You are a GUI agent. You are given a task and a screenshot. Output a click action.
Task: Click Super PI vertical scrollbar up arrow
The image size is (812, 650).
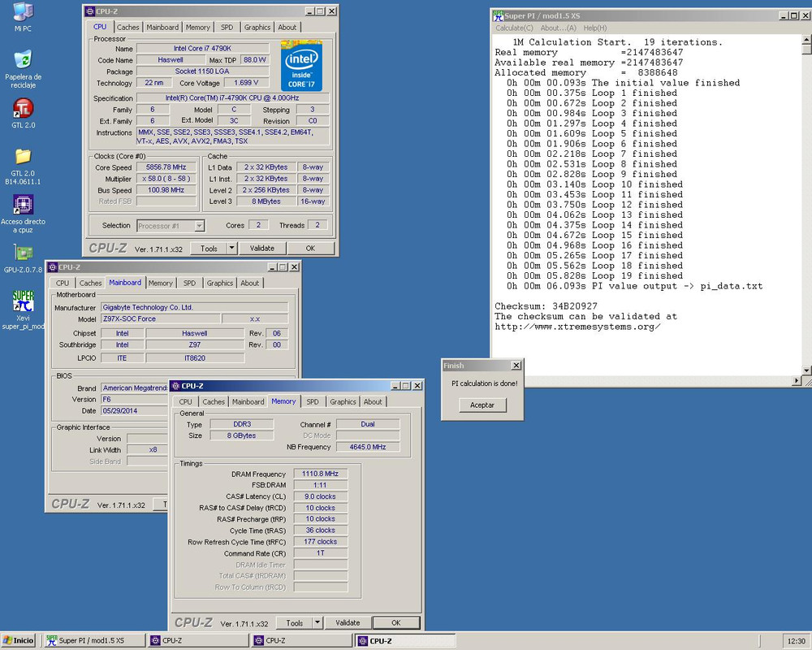806,39
